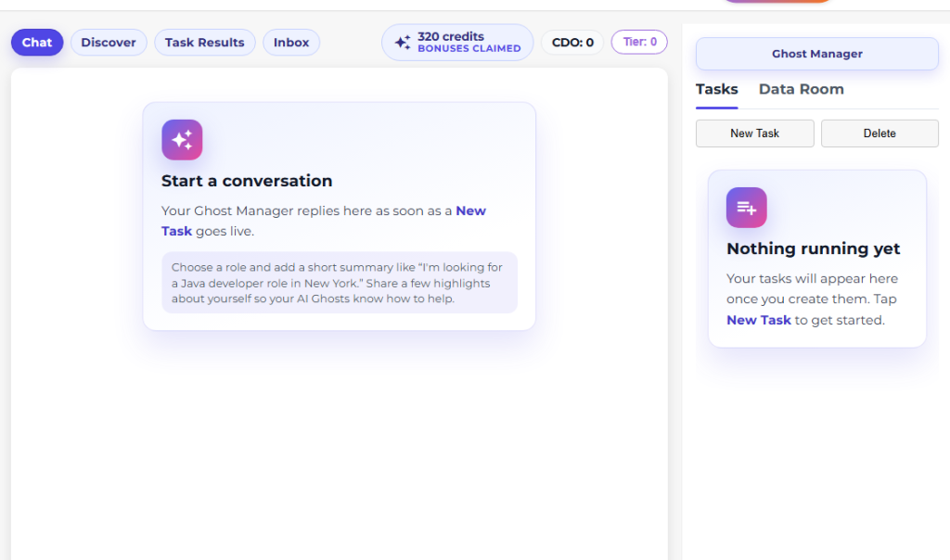Click the sparkle icon above Start a conversation

point(182,140)
